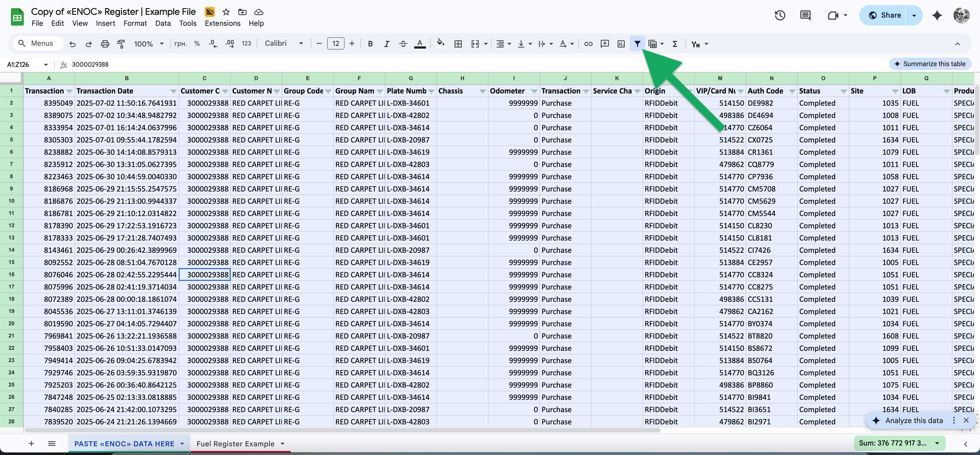Open version history clock icon
980x455 pixels.
coord(780,15)
